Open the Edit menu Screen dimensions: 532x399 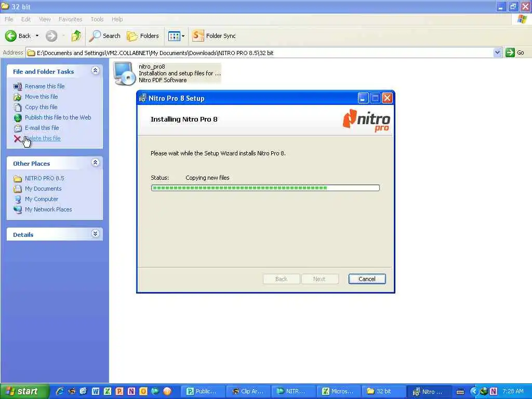[x=26, y=19]
